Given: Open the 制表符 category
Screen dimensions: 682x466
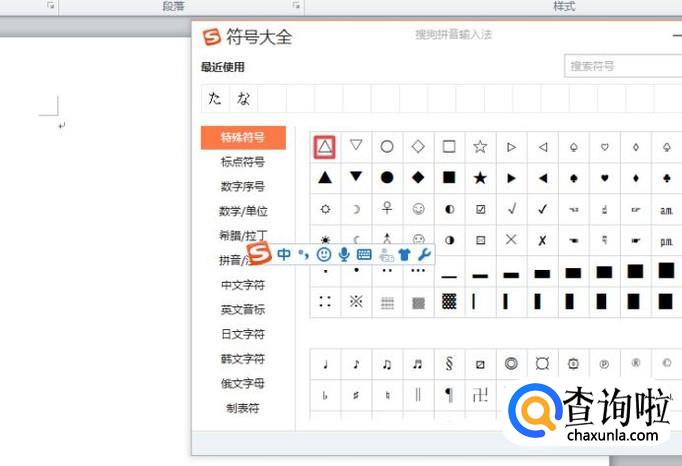Looking at the screenshot, I should 243,408.
